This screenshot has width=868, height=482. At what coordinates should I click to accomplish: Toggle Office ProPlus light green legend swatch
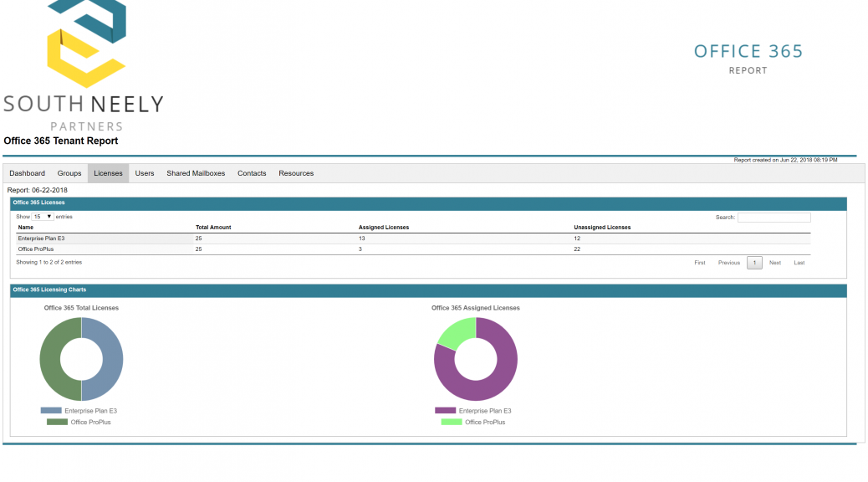click(452, 422)
